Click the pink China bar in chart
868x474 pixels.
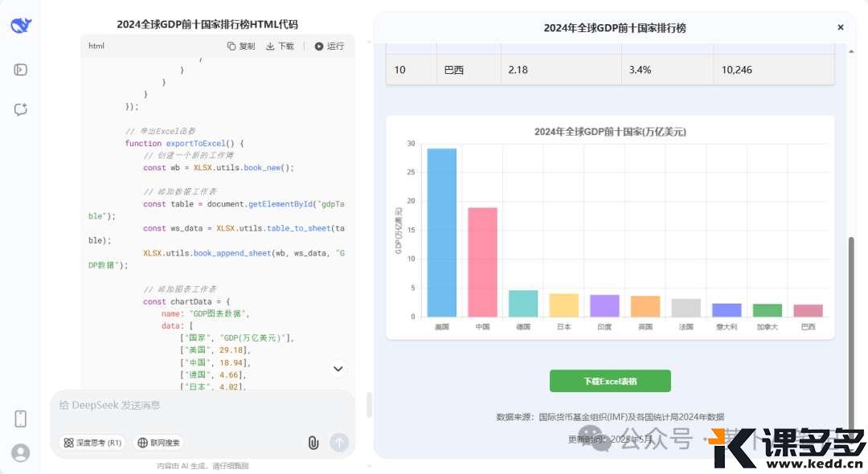(x=483, y=262)
